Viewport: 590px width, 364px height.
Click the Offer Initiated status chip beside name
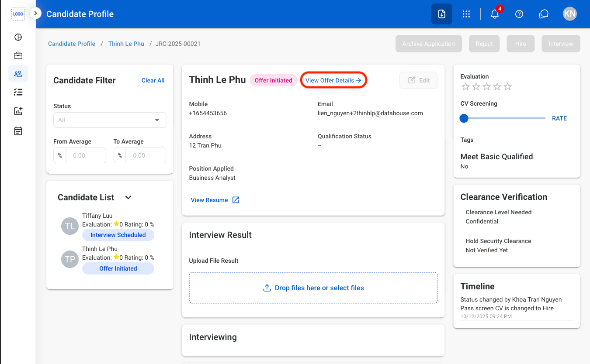(x=274, y=80)
